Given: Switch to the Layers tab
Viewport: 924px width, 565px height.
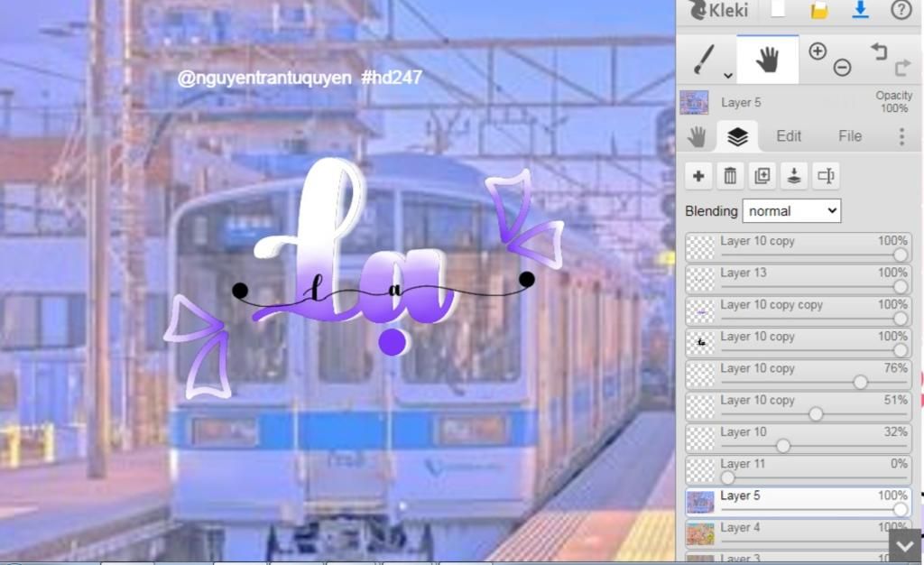Looking at the screenshot, I should point(737,136).
